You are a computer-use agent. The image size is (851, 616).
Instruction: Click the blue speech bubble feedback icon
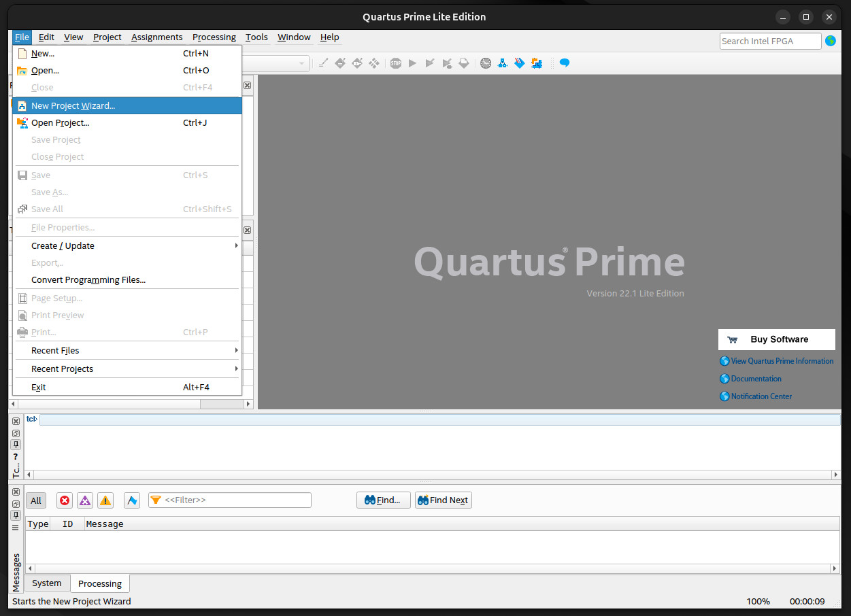[565, 63]
